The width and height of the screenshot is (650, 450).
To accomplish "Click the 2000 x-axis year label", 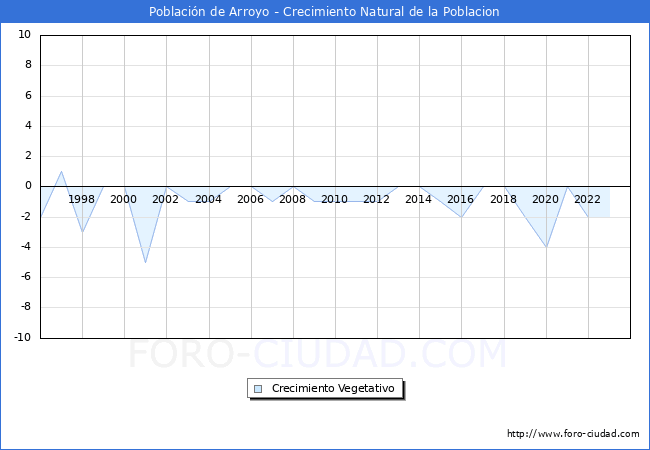I will [x=124, y=199].
